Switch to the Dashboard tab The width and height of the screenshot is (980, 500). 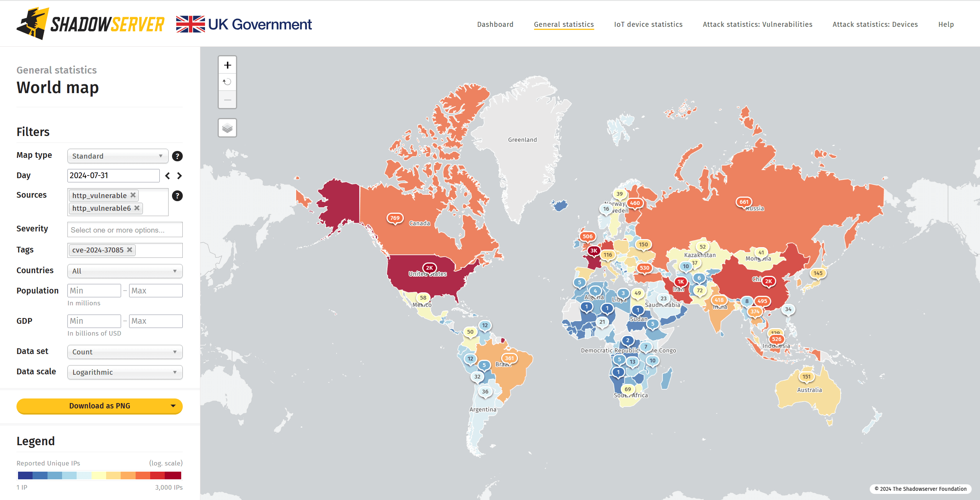495,25
